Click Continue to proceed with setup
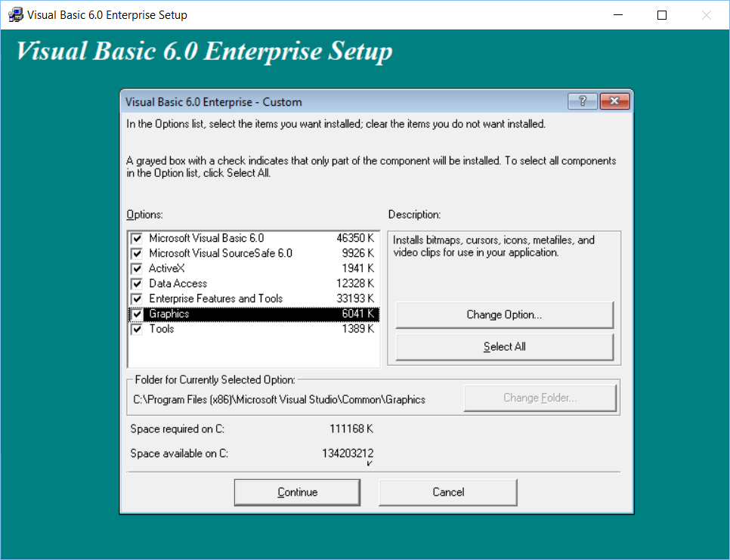The height and width of the screenshot is (560, 730). [x=297, y=492]
